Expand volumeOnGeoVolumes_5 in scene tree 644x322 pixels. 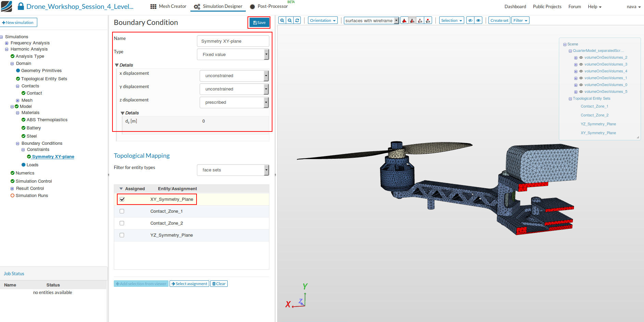576,92
